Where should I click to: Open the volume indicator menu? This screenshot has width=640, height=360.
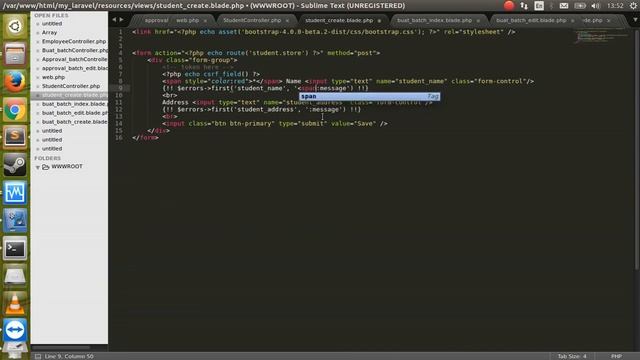[596, 6]
